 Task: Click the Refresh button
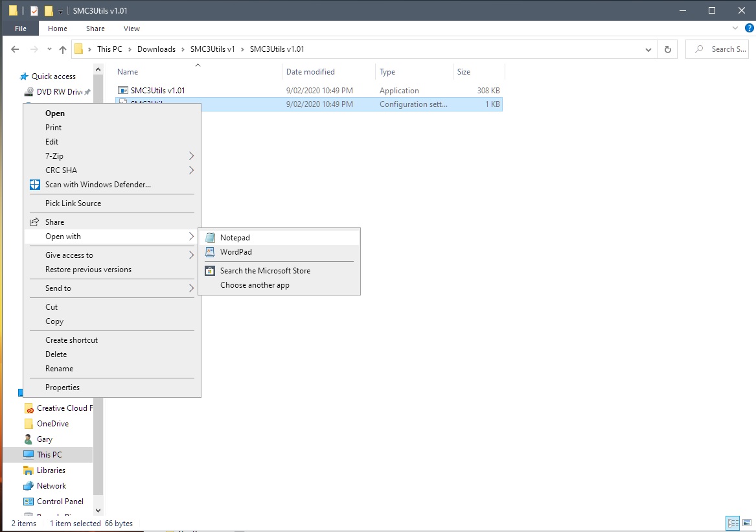point(668,49)
